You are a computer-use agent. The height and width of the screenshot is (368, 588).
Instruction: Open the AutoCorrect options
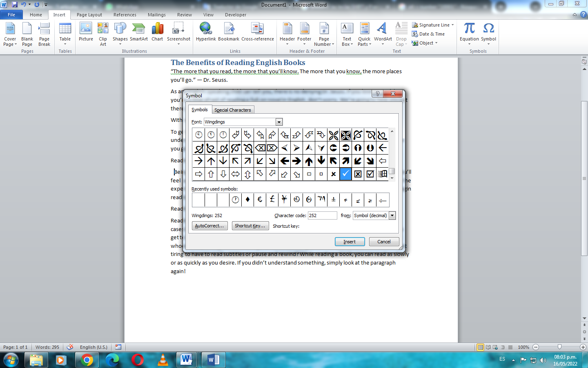point(209,226)
